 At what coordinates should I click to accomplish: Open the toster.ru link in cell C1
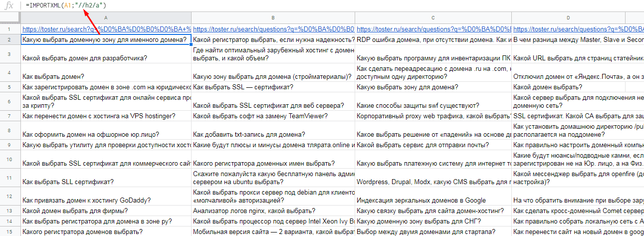tap(433, 29)
